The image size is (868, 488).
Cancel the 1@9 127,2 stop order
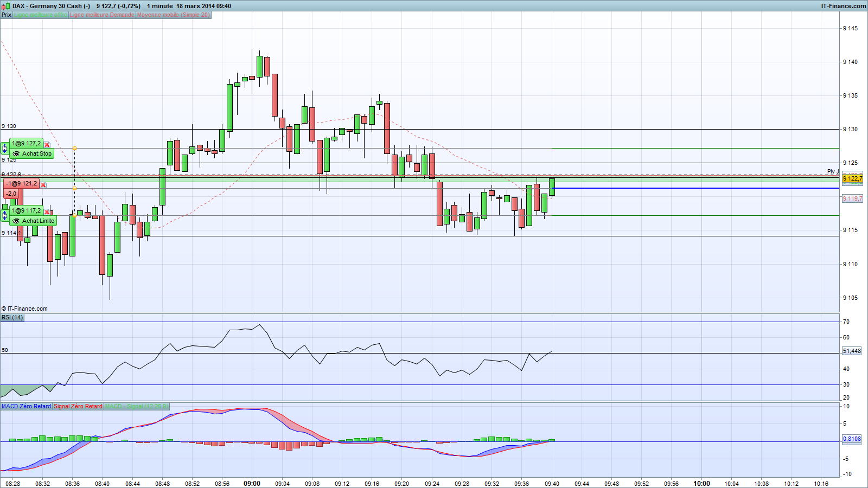coord(47,145)
